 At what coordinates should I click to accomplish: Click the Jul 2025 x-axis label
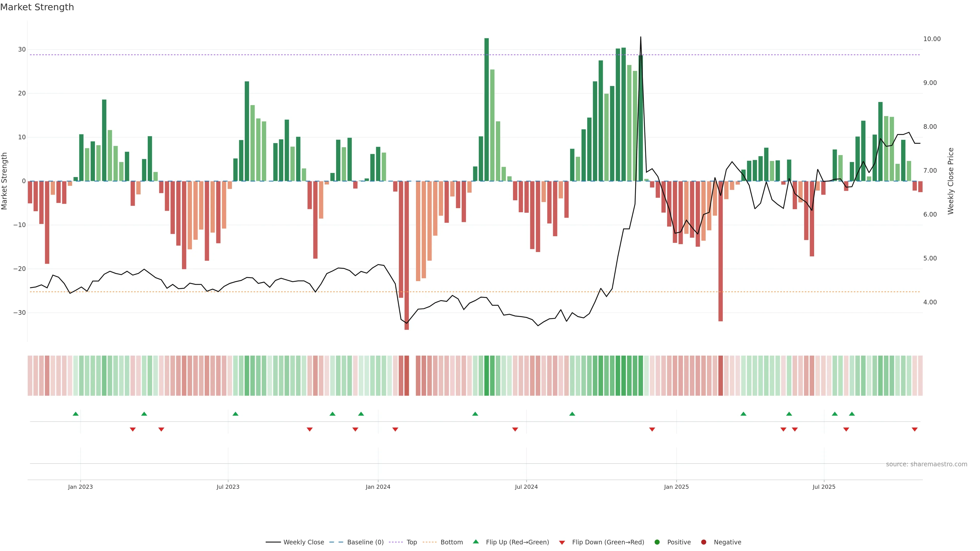click(824, 487)
